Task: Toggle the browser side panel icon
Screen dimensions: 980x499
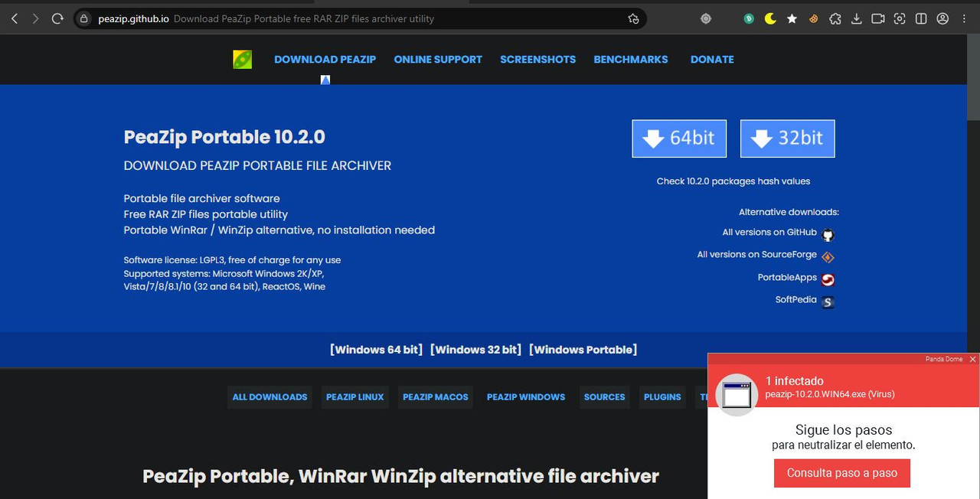Action: (x=921, y=18)
